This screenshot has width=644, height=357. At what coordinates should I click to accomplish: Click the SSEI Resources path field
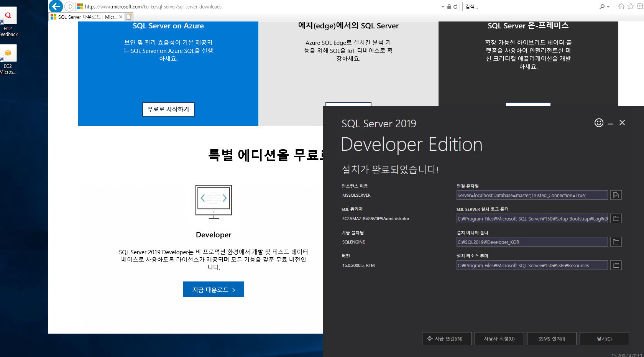pyautogui.click(x=532, y=265)
